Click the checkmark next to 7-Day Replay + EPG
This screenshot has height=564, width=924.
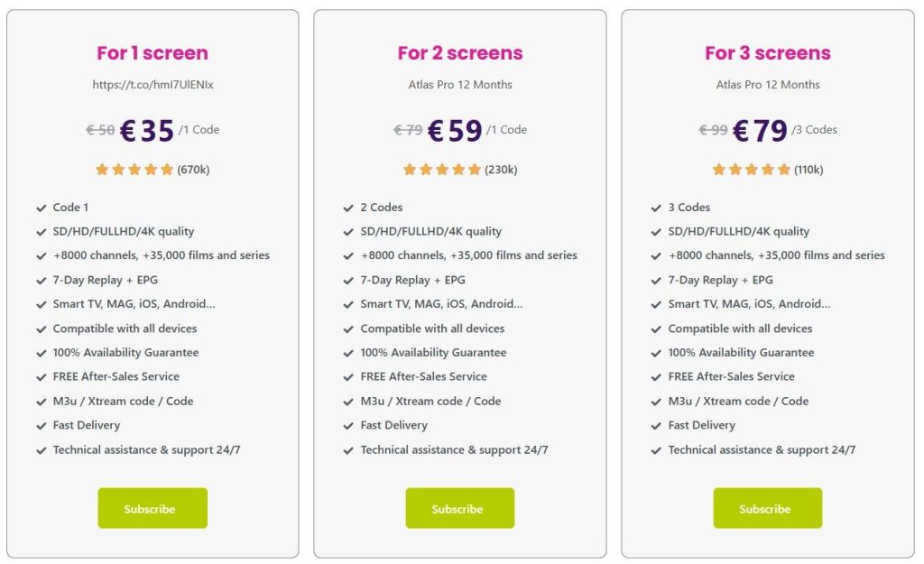(x=42, y=280)
